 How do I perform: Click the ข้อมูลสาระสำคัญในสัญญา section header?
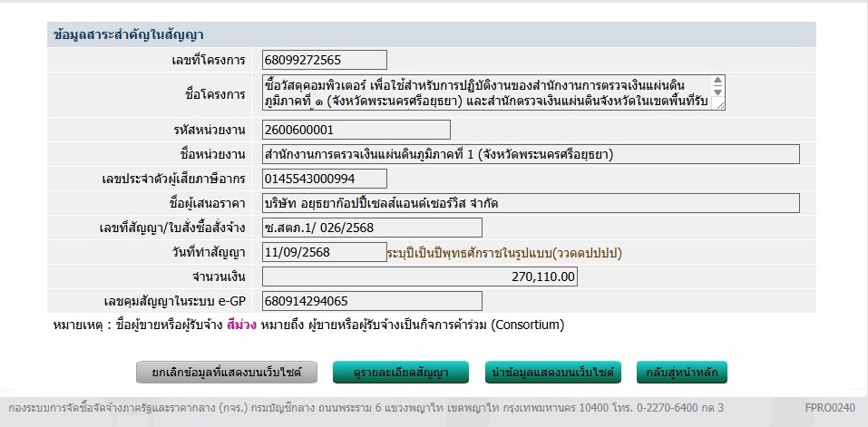(x=129, y=35)
